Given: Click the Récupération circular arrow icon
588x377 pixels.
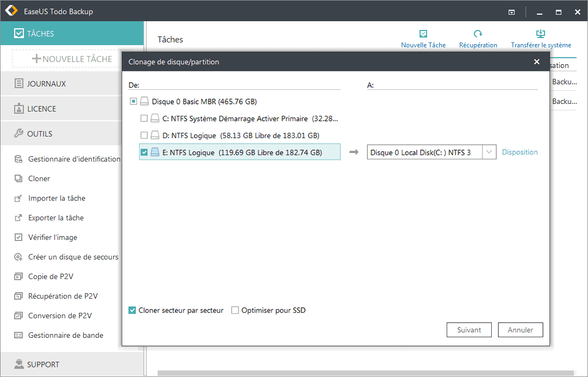Looking at the screenshot, I should (478, 34).
